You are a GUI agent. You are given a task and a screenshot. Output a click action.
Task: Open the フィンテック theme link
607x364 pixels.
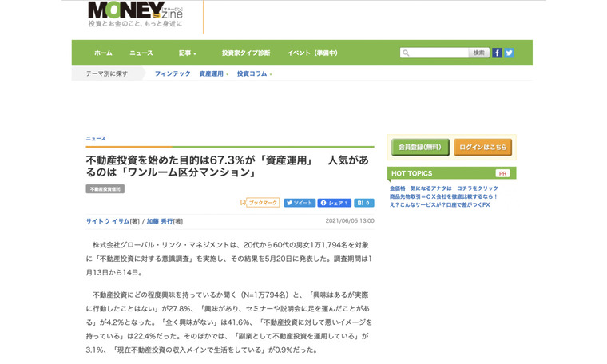[172, 74]
